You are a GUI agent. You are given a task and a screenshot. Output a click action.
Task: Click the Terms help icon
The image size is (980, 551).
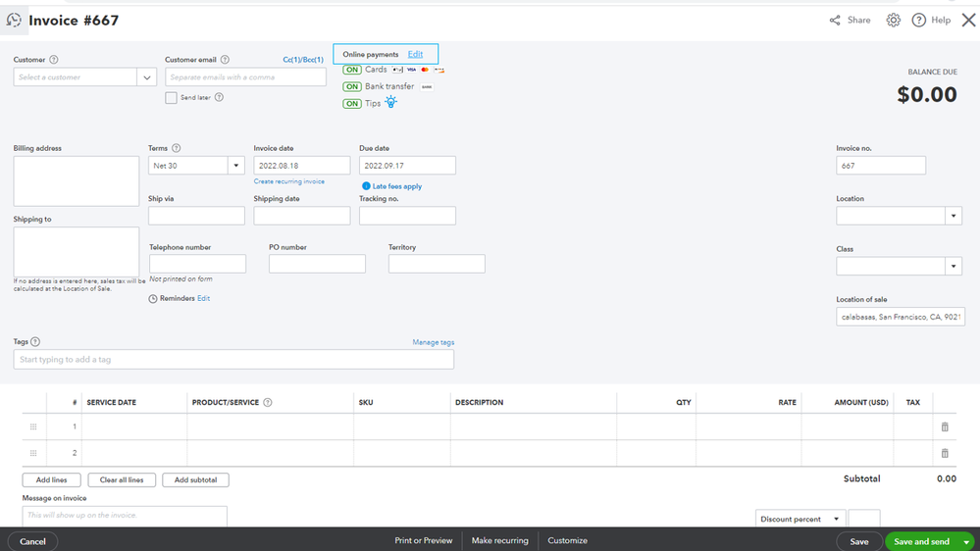(x=177, y=149)
